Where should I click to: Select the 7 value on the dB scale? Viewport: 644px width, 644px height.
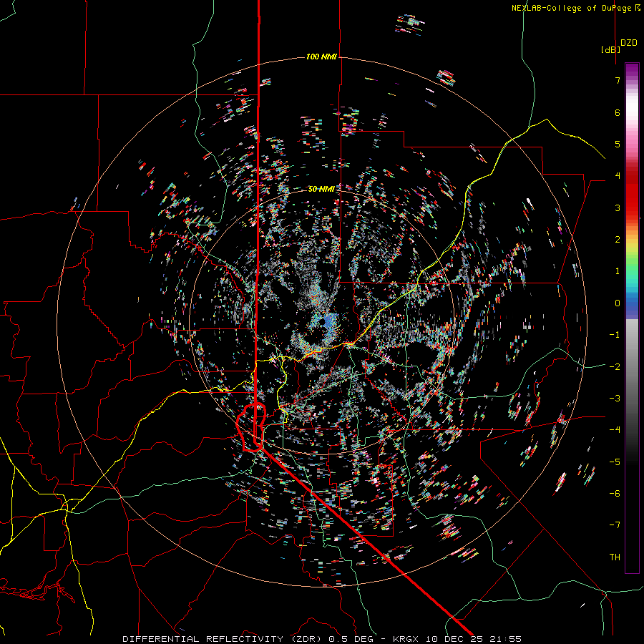coord(618,80)
